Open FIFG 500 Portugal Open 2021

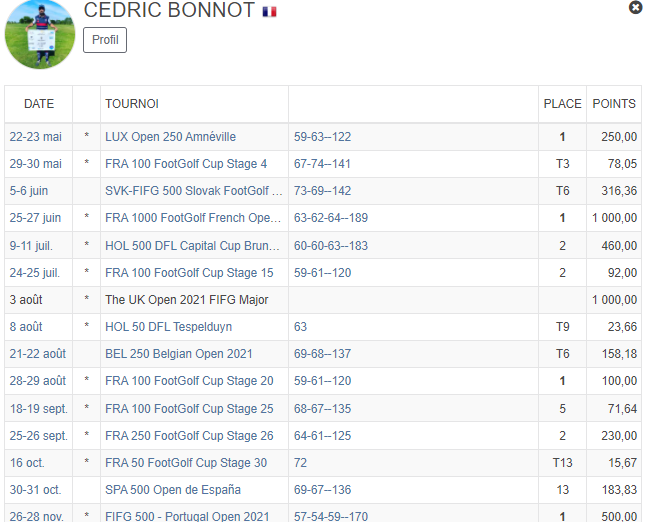click(x=187, y=516)
